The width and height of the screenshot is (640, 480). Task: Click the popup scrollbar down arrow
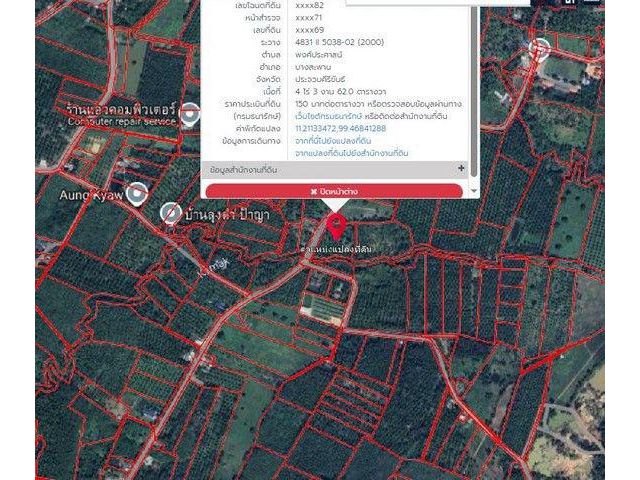(474, 191)
